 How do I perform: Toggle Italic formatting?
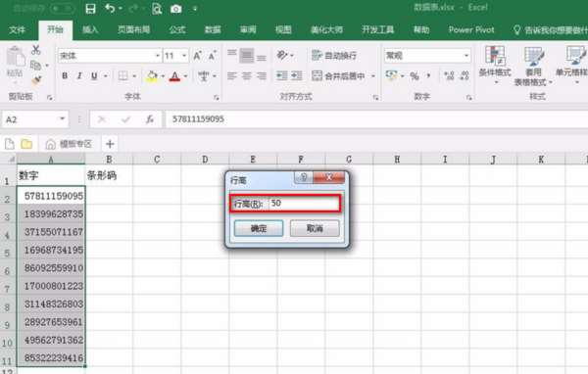coord(79,76)
